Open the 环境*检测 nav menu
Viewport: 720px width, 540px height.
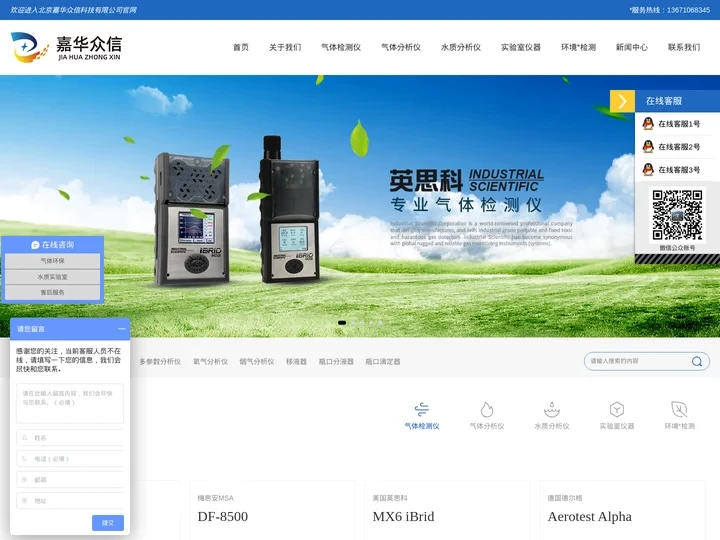click(578, 47)
